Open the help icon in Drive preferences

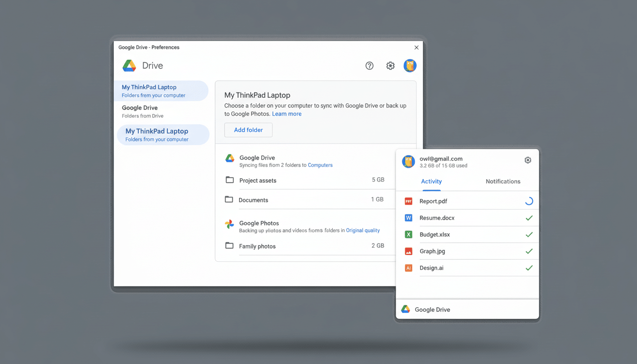(369, 65)
